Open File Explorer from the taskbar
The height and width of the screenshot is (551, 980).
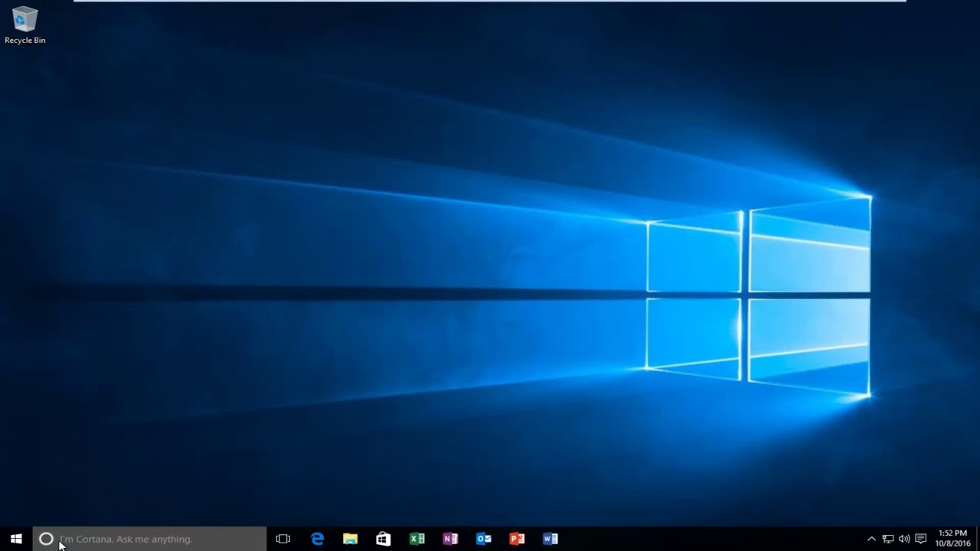(x=350, y=539)
